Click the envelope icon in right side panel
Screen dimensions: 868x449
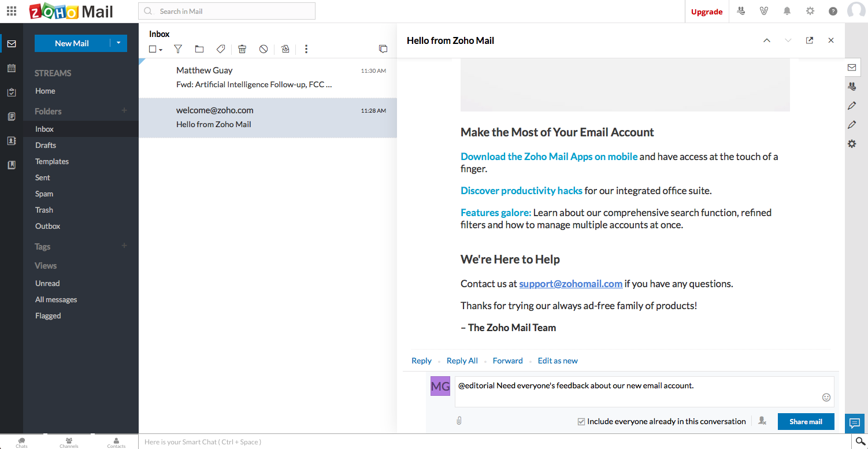(x=852, y=68)
